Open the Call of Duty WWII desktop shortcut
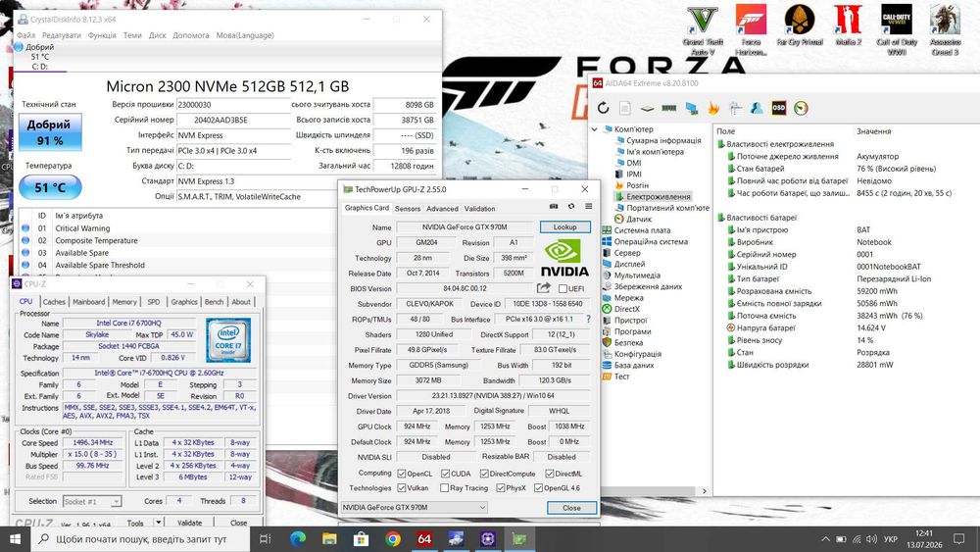 (x=897, y=28)
